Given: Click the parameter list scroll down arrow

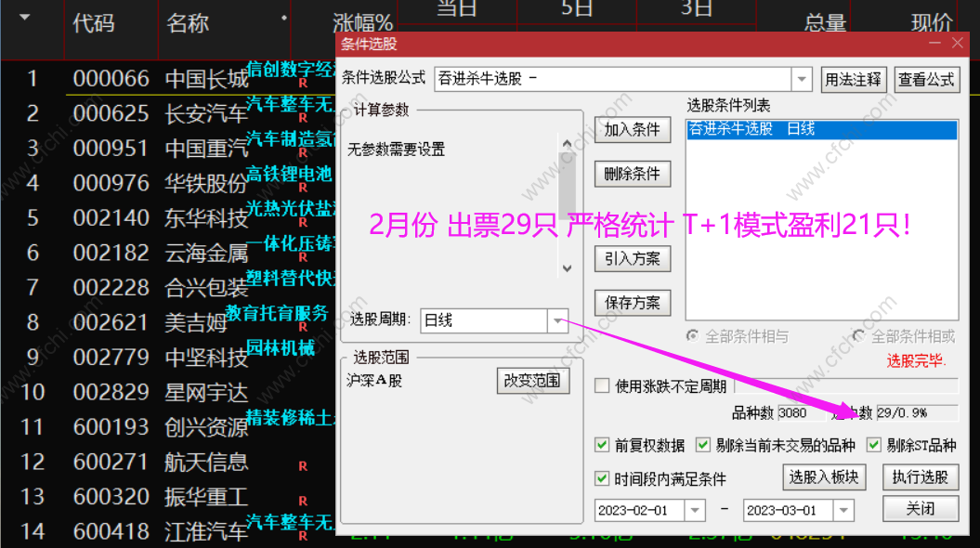Looking at the screenshot, I should tap(567, 268).
